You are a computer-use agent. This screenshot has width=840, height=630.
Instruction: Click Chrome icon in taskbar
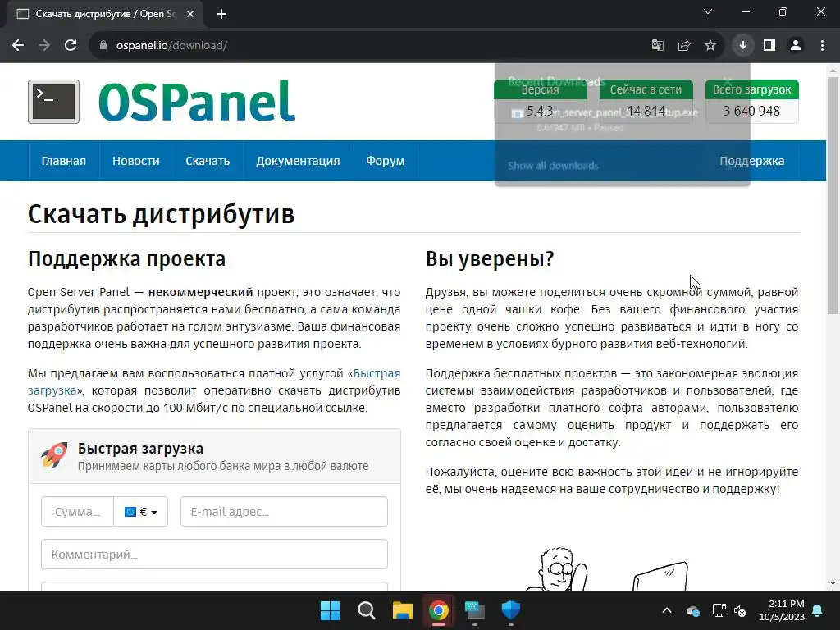pos(438,610)
